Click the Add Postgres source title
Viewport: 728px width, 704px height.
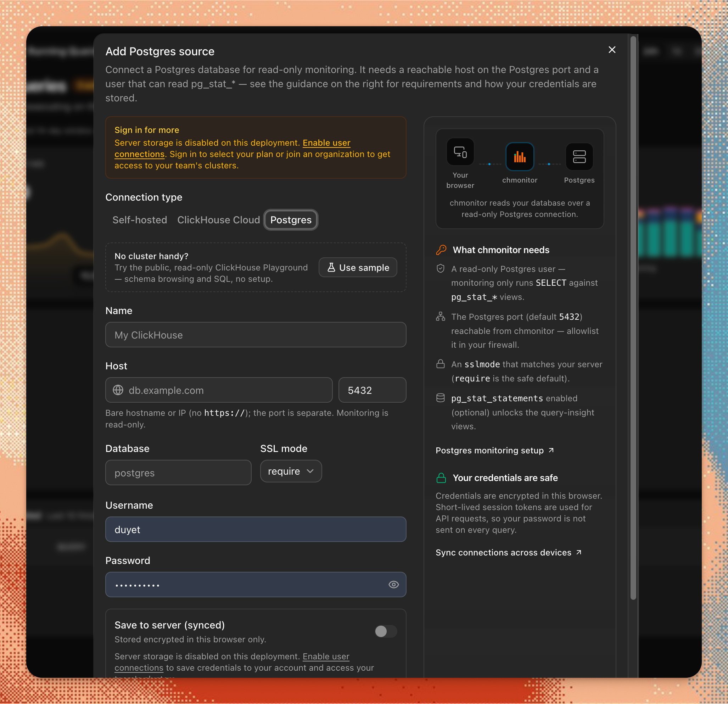[x=160, y=51]
